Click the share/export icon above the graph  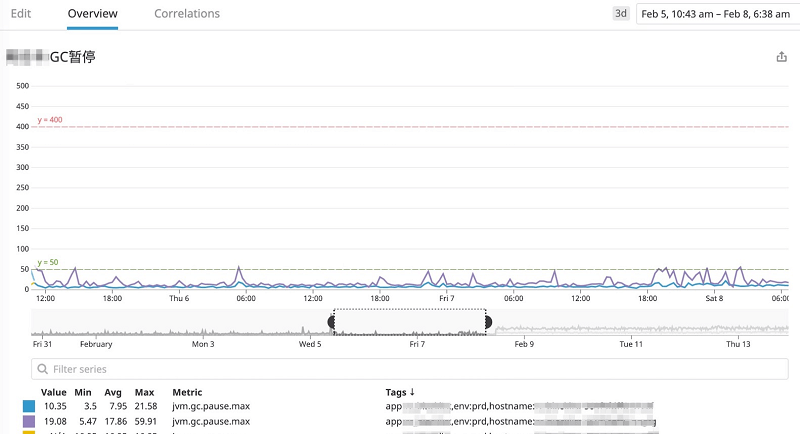(x=782, y=58)
